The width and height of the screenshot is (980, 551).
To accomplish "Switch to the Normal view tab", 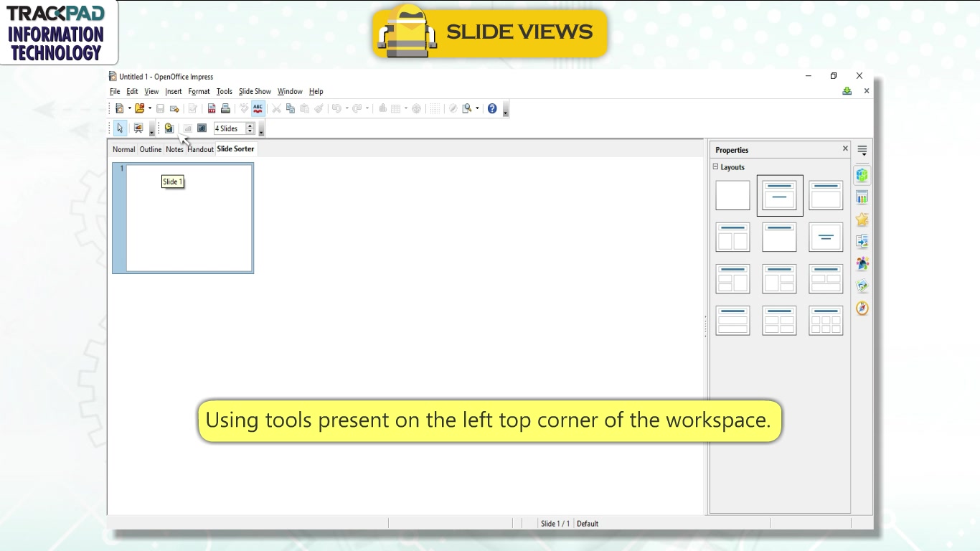I will click(x=123, y=149).
